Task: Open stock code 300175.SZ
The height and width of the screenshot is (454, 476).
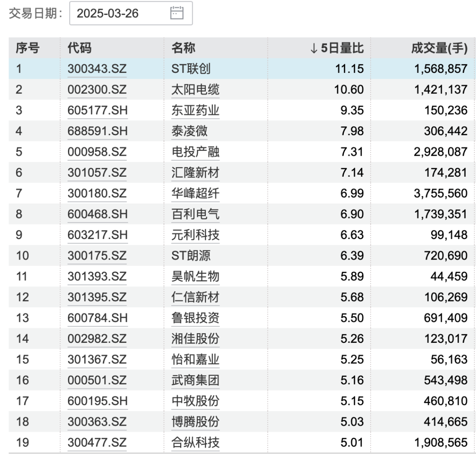Action: 97,256
